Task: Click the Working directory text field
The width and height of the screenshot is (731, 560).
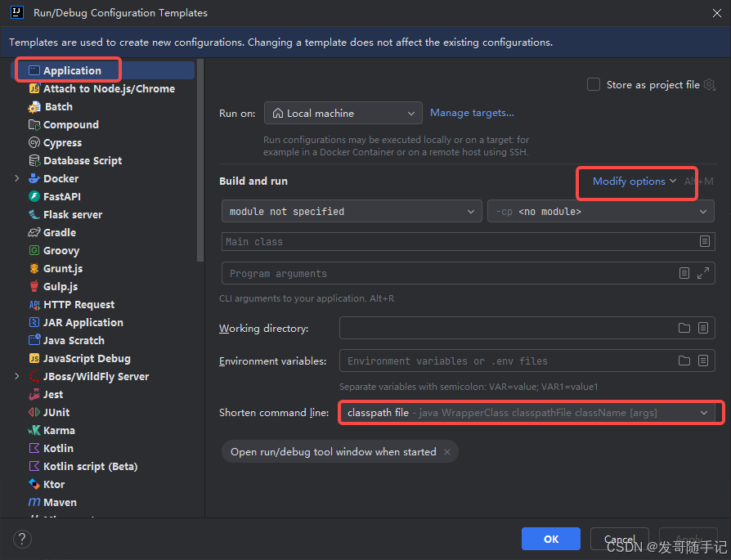Action: click(508, 328)
